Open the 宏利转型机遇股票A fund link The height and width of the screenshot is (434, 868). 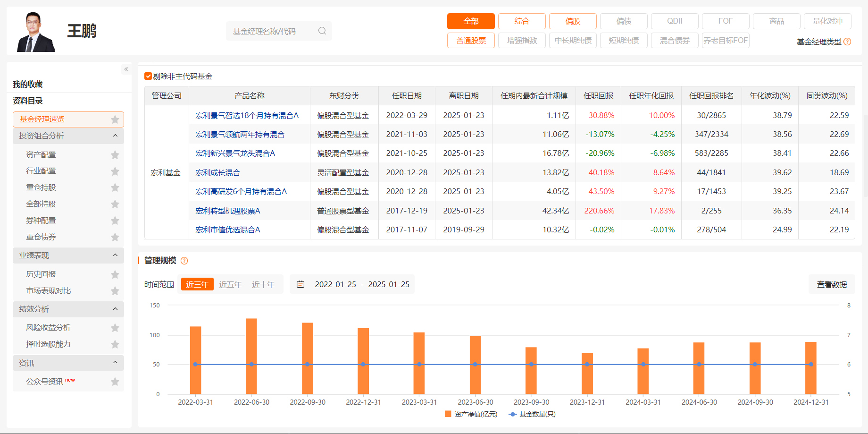228,211
